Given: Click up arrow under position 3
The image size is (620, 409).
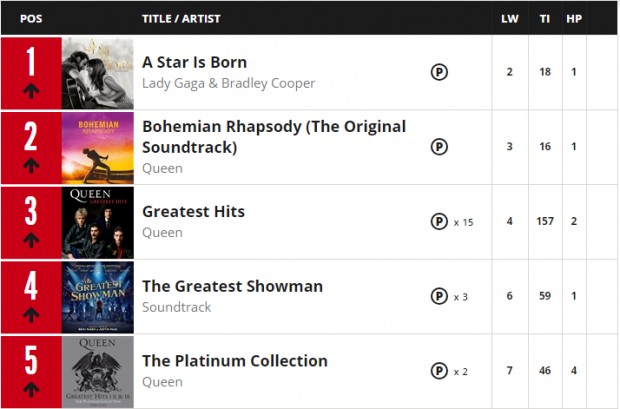Looking at the screenshot, I should (x=30, y=241).
